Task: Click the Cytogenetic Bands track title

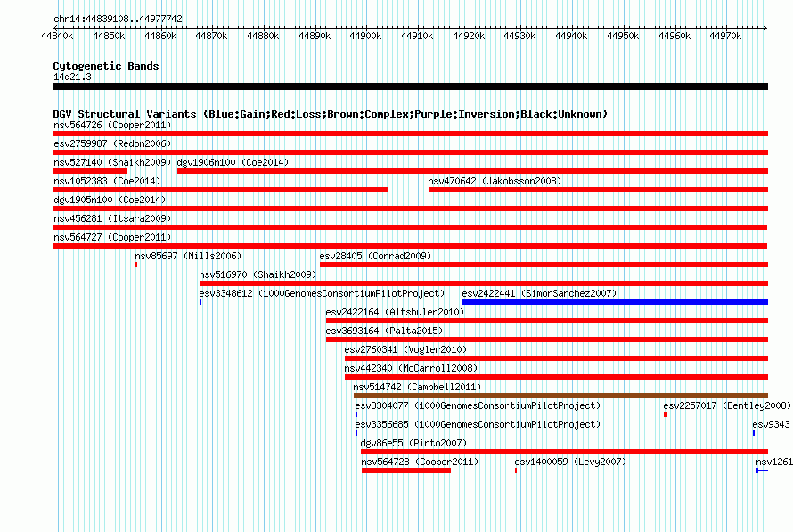Action: pyautogui.click(x=106, y=66)
